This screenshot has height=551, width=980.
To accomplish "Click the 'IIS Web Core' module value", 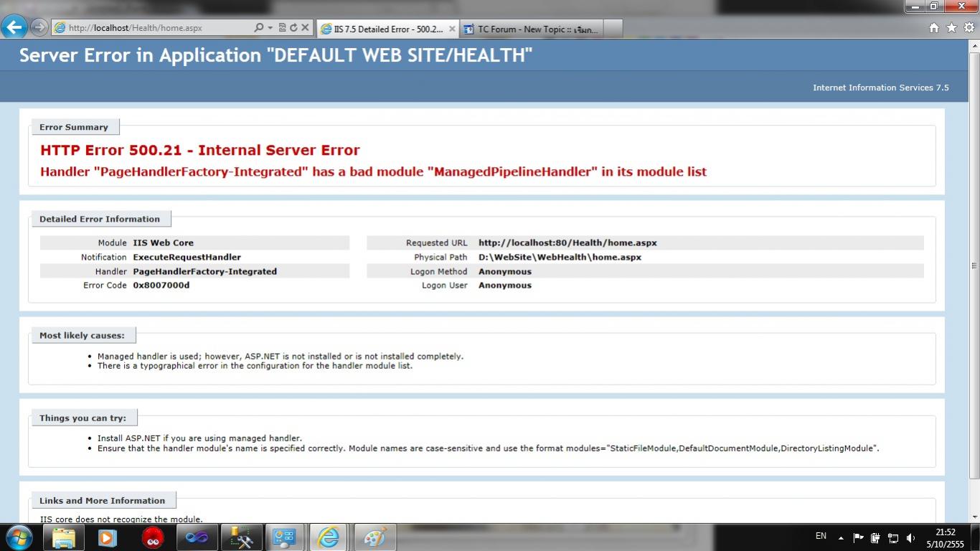I will [x=163, y=242].
